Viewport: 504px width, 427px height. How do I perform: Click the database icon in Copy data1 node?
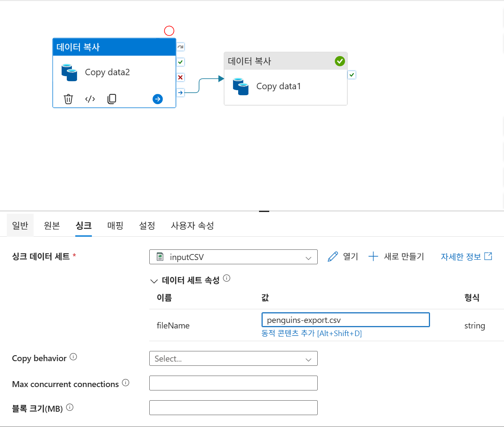241,87
